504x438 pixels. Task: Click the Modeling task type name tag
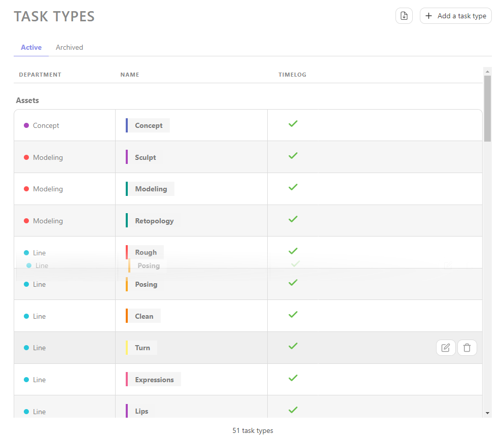coord(151,189)
